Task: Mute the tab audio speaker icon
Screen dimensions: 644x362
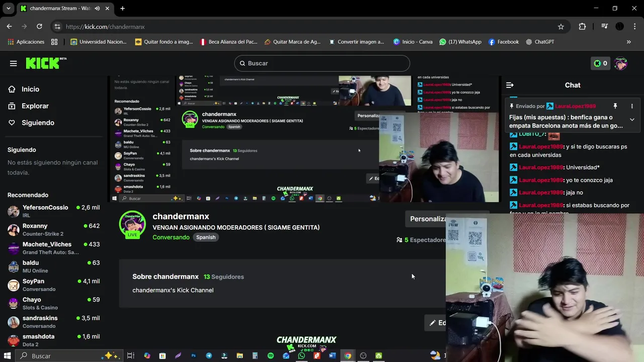Action: point(97,9)
